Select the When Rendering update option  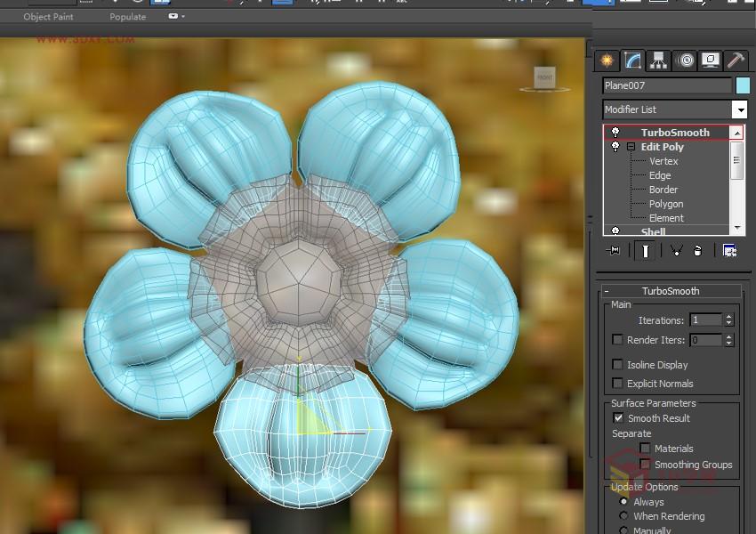pyautogui.click(x=623, y=516)
